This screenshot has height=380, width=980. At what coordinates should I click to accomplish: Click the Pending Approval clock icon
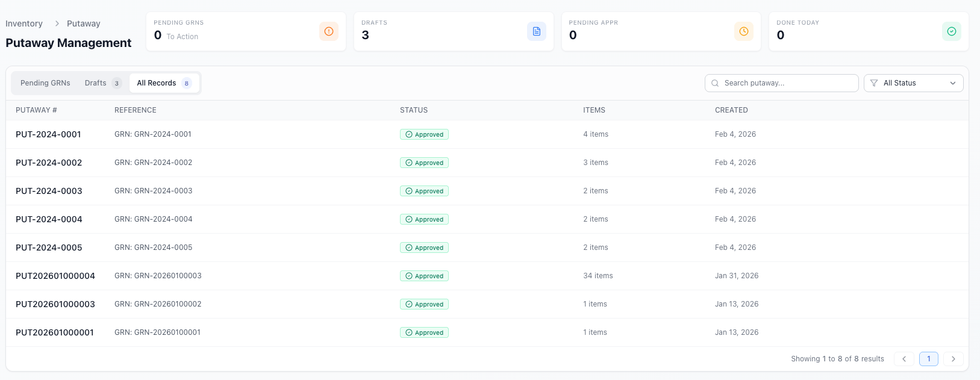click(x=743, y=31)
